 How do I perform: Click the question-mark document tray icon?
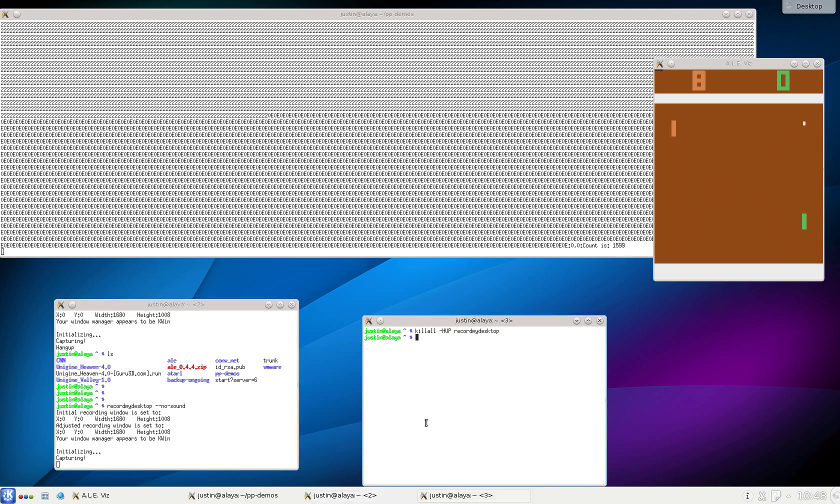click(x=775, y=496)
